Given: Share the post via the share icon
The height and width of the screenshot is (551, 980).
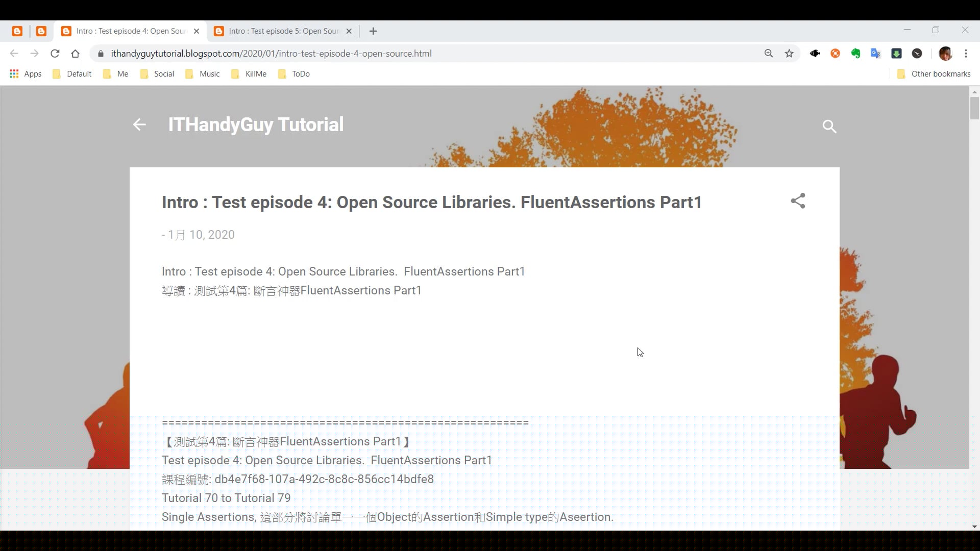Looking at the screenshot, I should click(798, 201).
